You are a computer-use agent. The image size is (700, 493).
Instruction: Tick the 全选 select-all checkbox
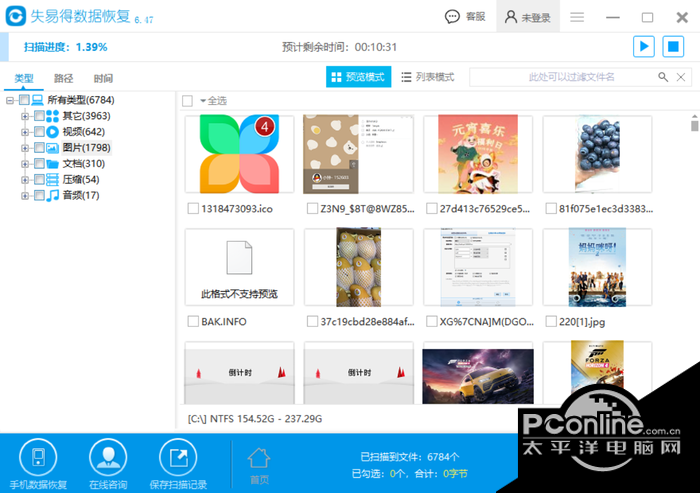pyautogui.click(x=188, y=101)
